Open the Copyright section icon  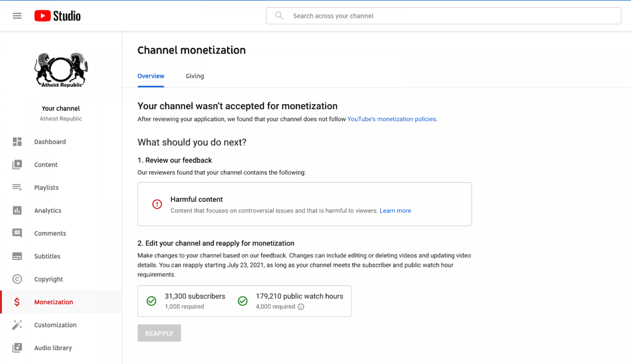pyautogui.click(x=17, y=279)
